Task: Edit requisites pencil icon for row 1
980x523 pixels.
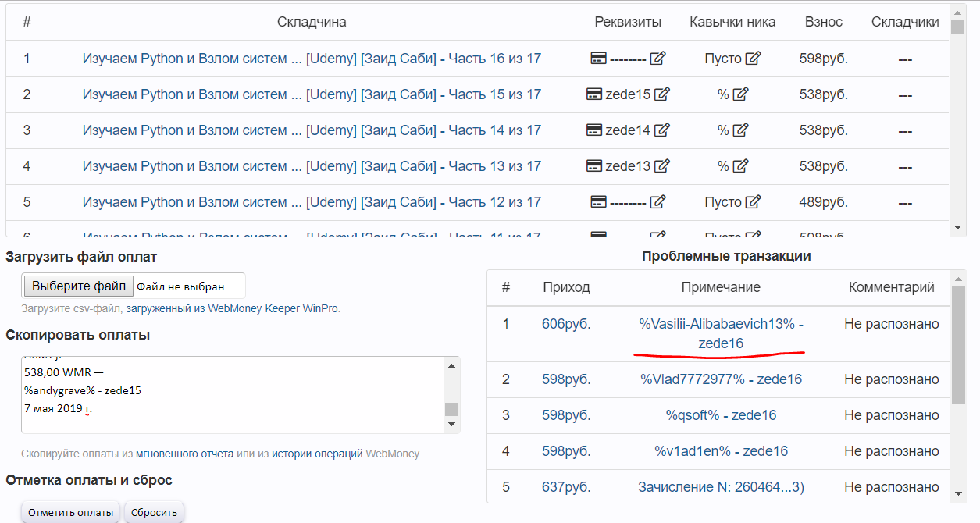Action: click(x=657, y=59)
